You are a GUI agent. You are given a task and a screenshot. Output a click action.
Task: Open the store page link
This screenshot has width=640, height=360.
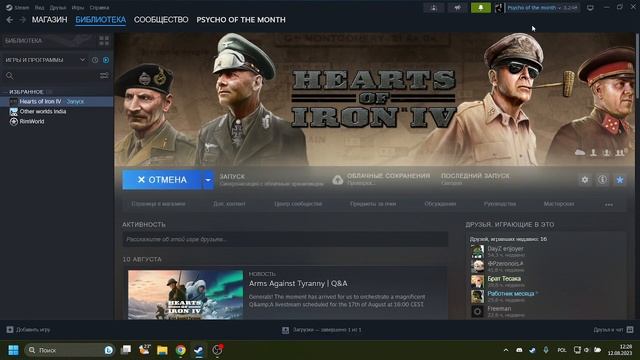click(x=158, y=204)
